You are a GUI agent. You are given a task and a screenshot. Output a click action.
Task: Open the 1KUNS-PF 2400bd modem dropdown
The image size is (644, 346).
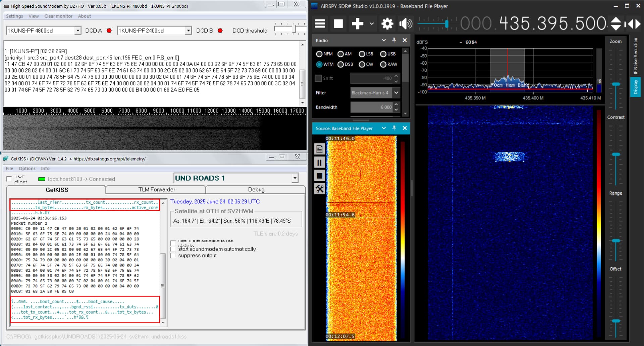(x=189, y=30)
